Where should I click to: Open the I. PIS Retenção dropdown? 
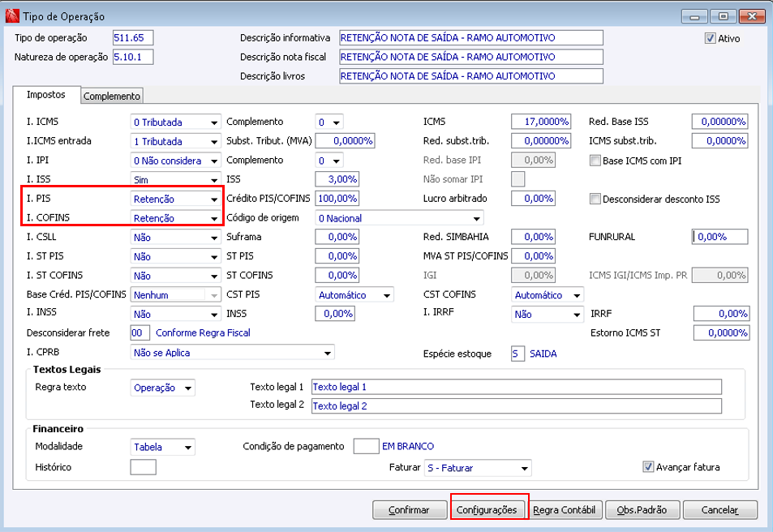coord(175,199)
